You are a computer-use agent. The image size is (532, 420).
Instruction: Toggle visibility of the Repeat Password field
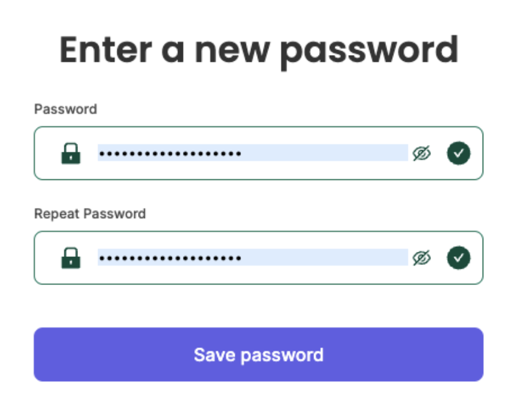point(421,257)
